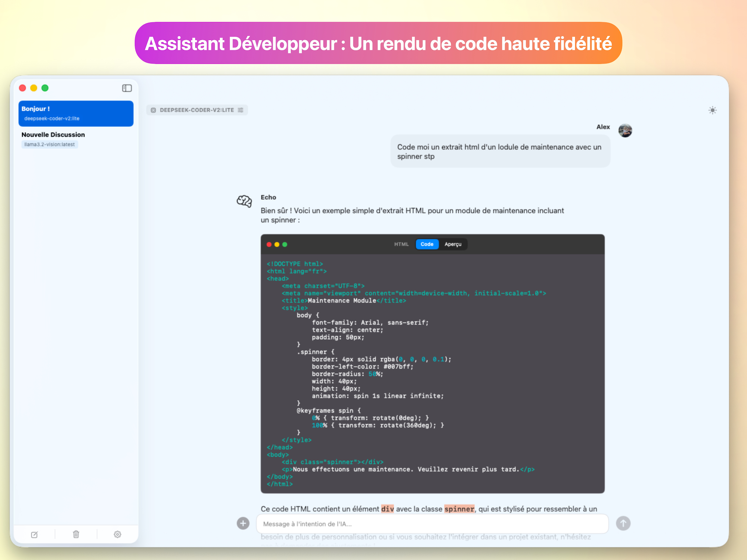Focus the message input field

[x=432, y=524]
